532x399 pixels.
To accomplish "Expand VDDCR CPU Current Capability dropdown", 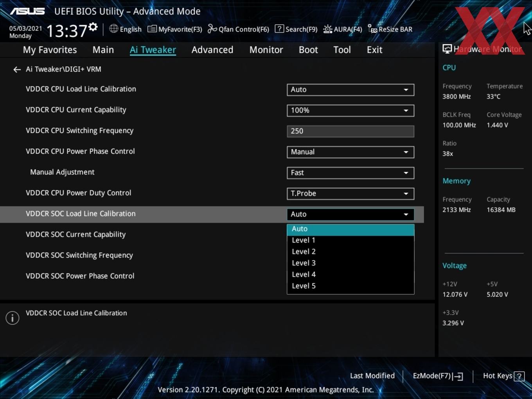I will 350,110.
